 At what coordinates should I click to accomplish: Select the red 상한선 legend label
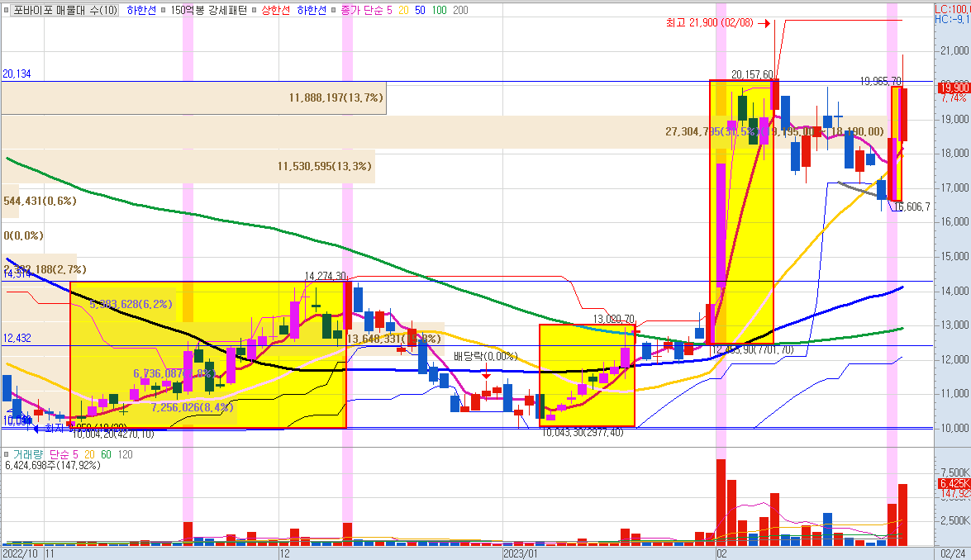[275, 10]
